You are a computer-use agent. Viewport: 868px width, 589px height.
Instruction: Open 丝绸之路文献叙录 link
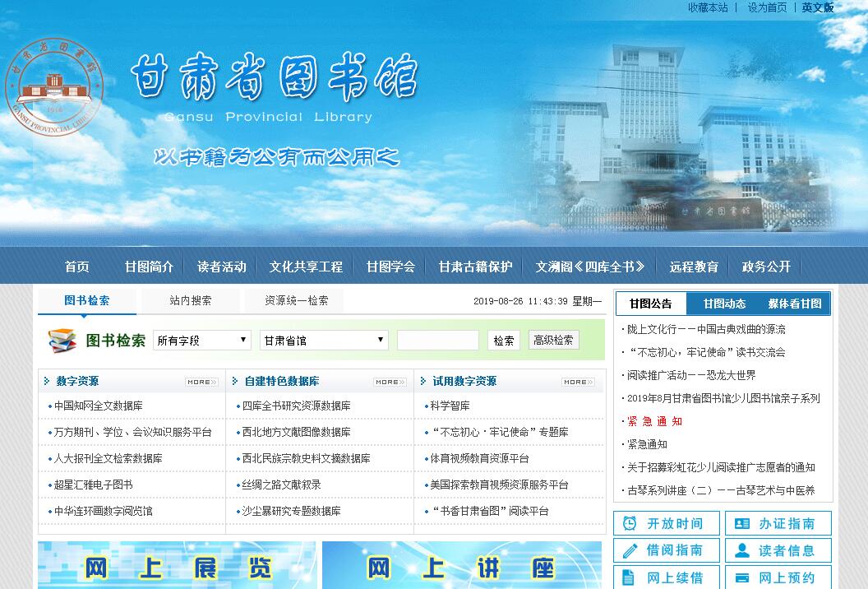(x=281, y=485)
